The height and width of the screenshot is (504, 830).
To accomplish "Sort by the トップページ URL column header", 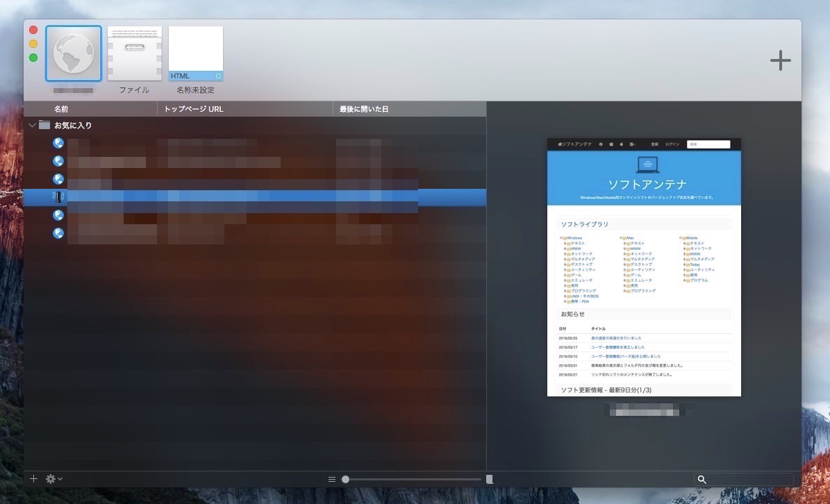I will point(245,109).
